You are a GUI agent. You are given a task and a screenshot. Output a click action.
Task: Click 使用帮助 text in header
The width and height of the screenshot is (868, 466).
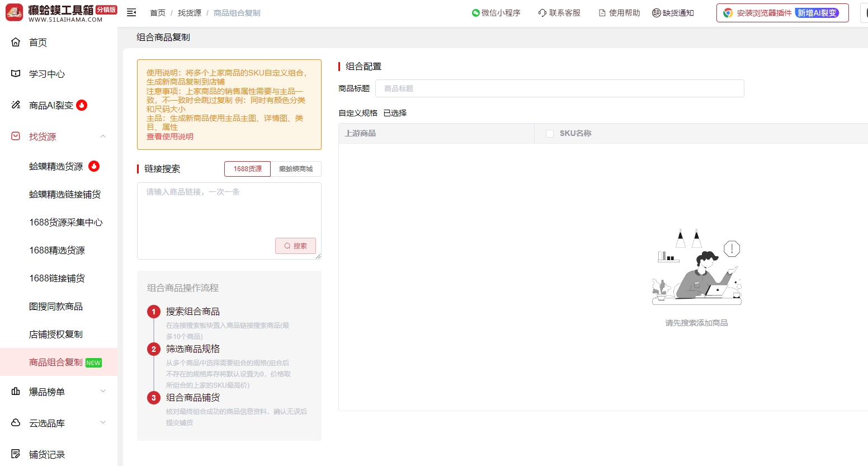pyautogui.click(x=625, y=13)
